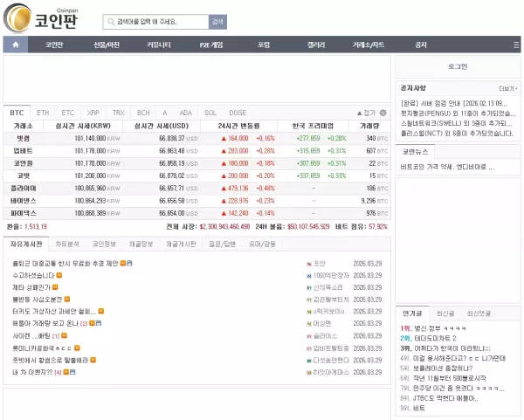
Task: Open news 비트코인 가격 약세 link
Action: click(x=447, y=167)
